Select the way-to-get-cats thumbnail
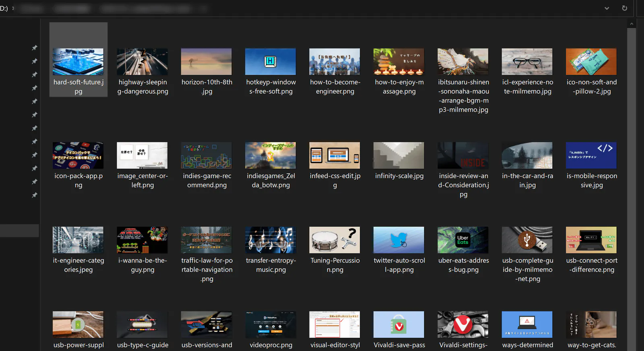Screen dimensions: 644x351 (x=591, y=324)
